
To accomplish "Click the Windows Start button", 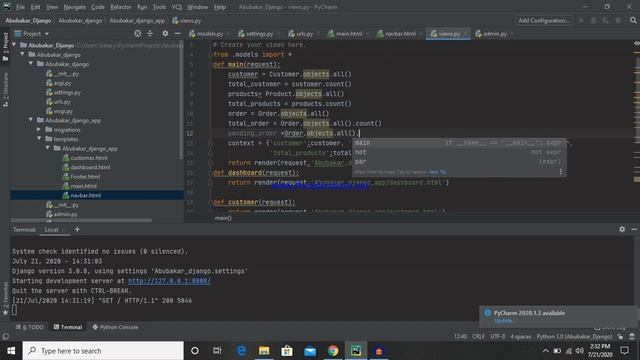I will [11, 351].
